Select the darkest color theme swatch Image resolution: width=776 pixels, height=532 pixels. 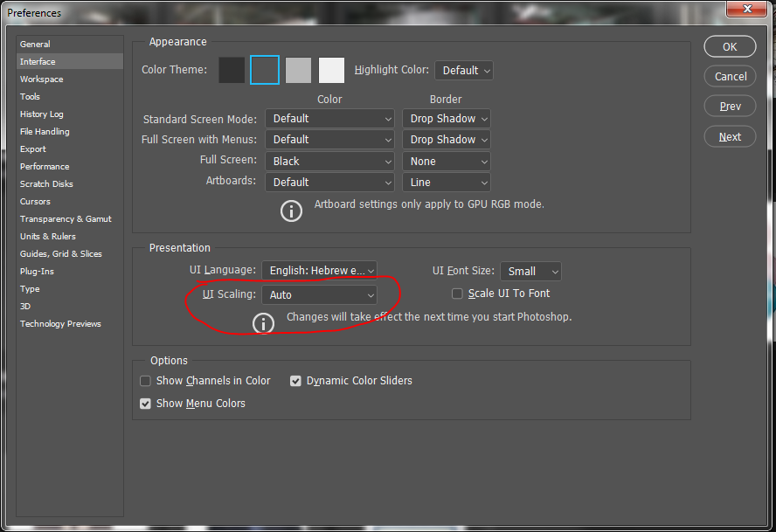click(232, 70)
